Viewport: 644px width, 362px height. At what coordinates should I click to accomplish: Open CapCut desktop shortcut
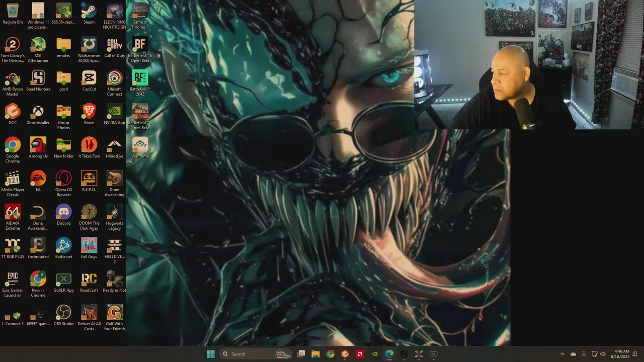[x=89, y=81]
